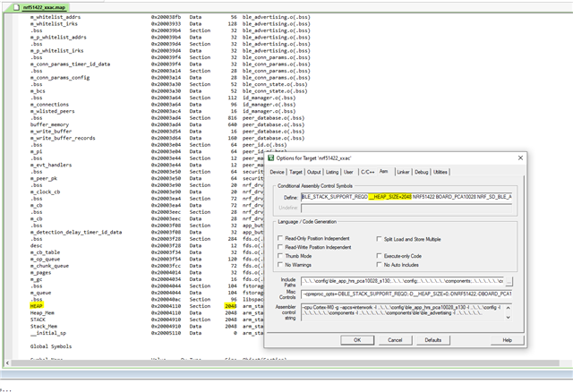Confirm the dialog with OK
The image size is (573, 392).
(357, 340)
